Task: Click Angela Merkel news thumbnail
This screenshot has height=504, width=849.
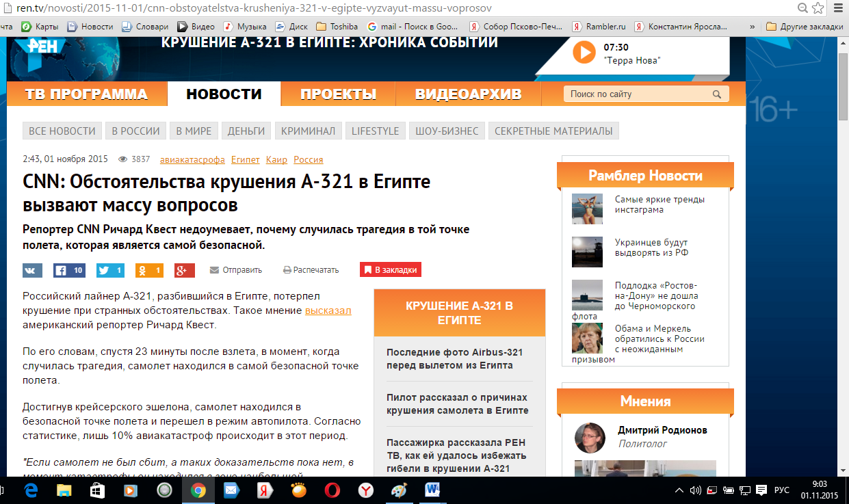Action: pyautogui.click(x=587, y=339)
